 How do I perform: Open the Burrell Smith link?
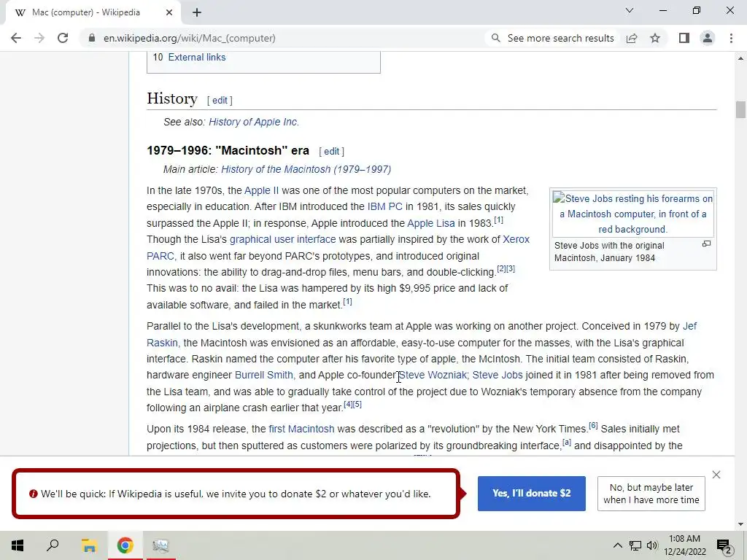point(265,376)
